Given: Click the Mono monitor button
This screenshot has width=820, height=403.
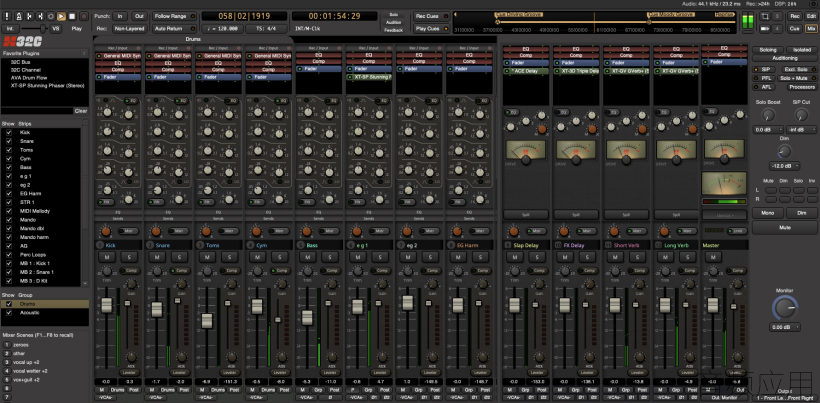Looking at the screenshot, I should tap(768, 213).
